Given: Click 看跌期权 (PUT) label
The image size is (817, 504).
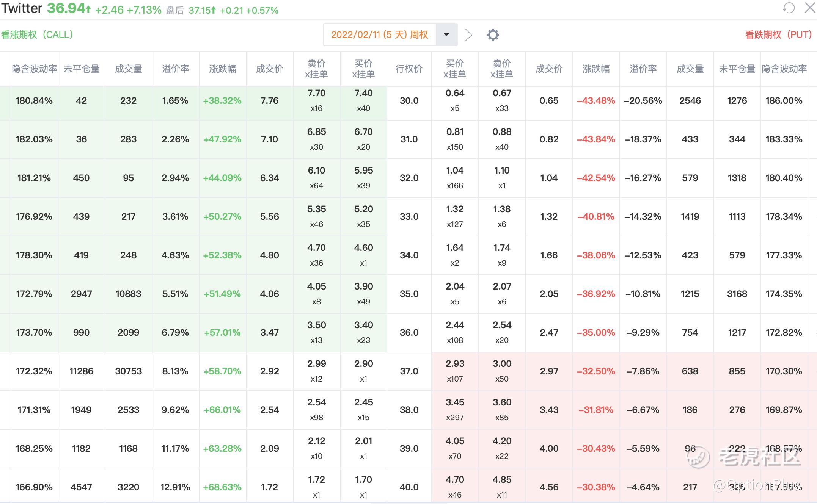Looking at the screenshot, I should point(778,35).
